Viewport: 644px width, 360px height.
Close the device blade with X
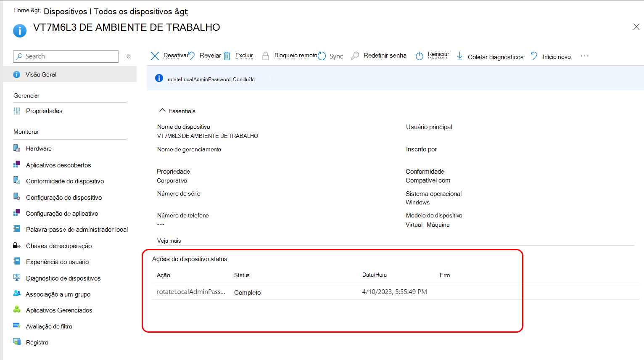click(636, 27)
